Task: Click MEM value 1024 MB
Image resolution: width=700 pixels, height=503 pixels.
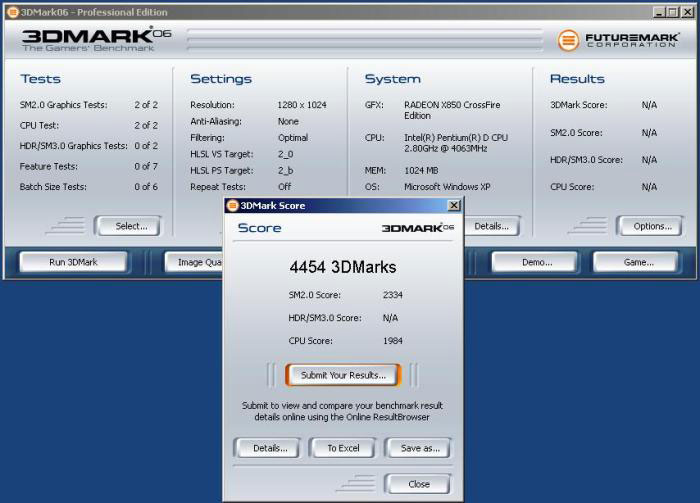Action: (421, 170)
